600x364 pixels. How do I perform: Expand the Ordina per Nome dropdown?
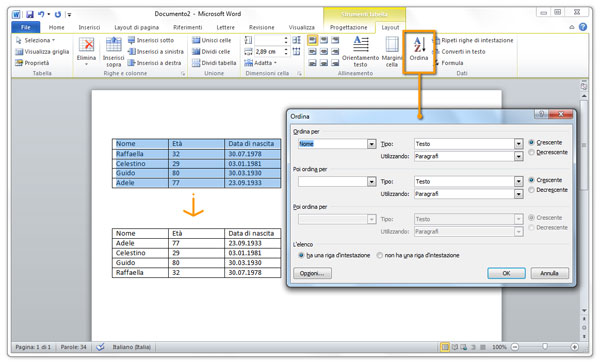pyautogui.click(x=371, y=144)
